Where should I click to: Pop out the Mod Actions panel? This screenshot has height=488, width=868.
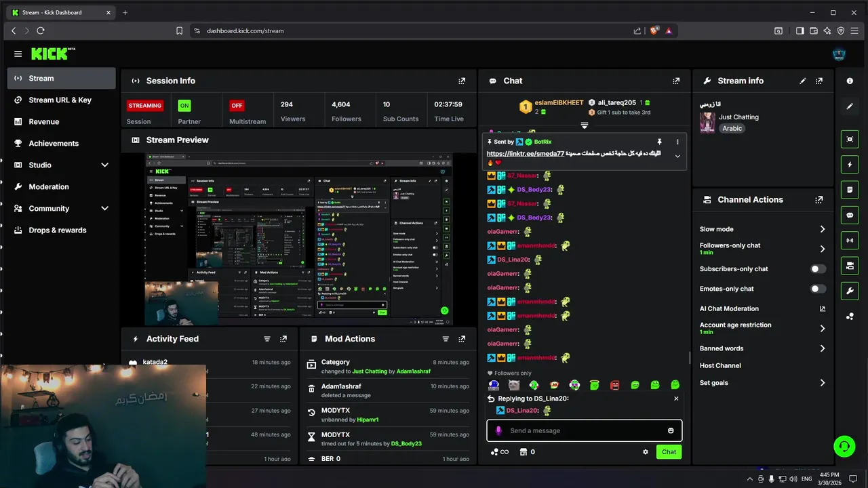[x=462, y=339]
